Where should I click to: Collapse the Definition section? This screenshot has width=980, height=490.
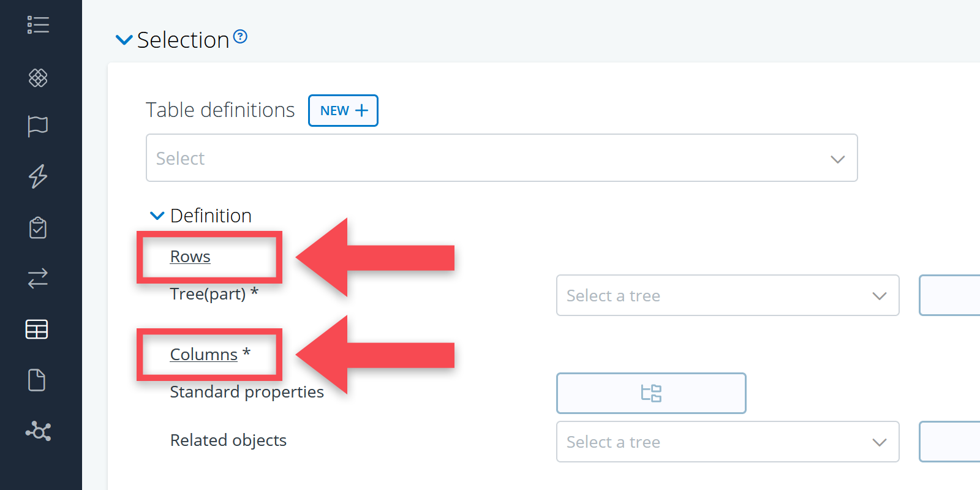click(x=157, y=216)
